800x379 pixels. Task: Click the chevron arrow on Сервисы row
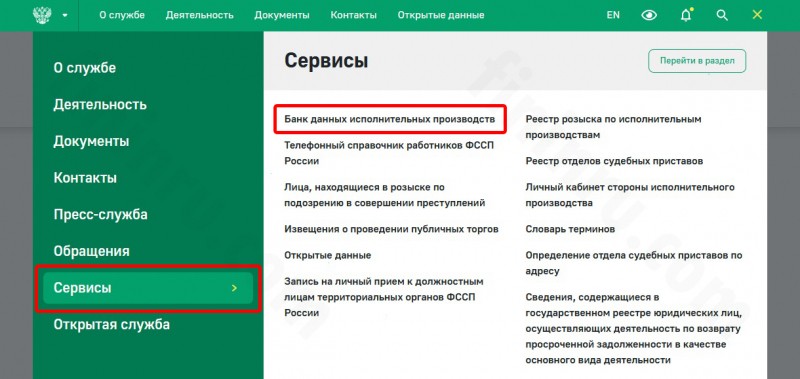[x=234, y=288]
